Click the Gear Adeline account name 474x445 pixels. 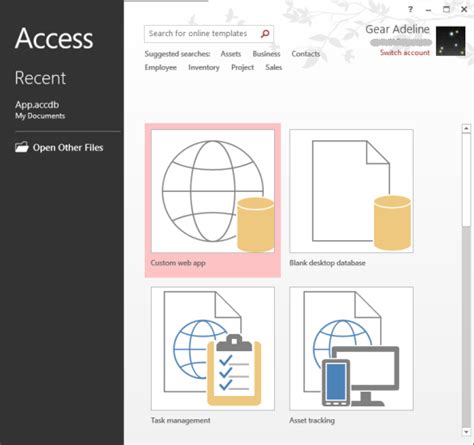pyautogui.click(x=397, y=29)
